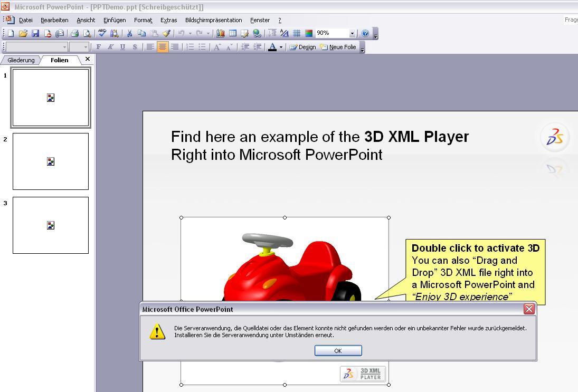578x392 pixels.
Task: Open the Bearbeiten menu
Action: 54,20
